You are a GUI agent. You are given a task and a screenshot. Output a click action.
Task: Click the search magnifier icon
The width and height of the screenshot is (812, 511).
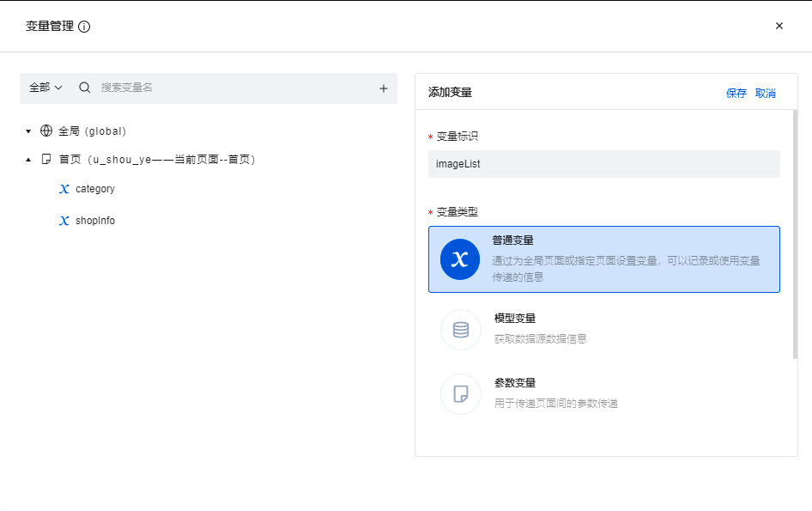point(85,88)
